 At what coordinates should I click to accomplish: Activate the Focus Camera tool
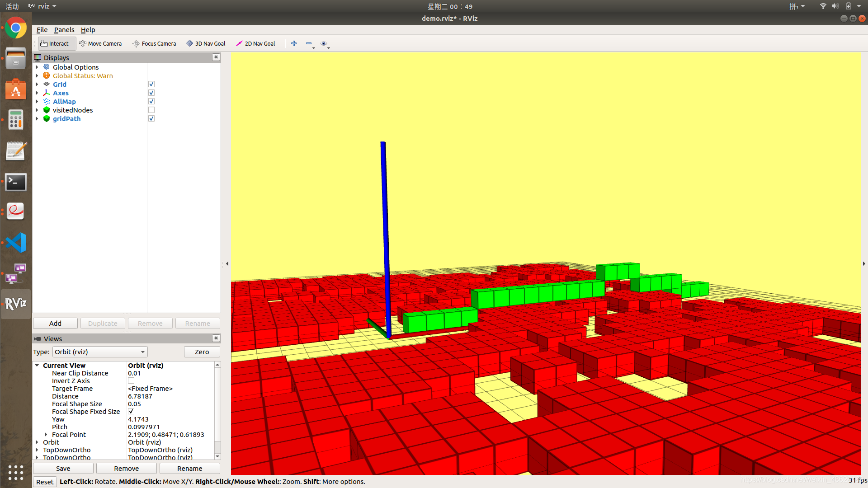coord(154,43)
